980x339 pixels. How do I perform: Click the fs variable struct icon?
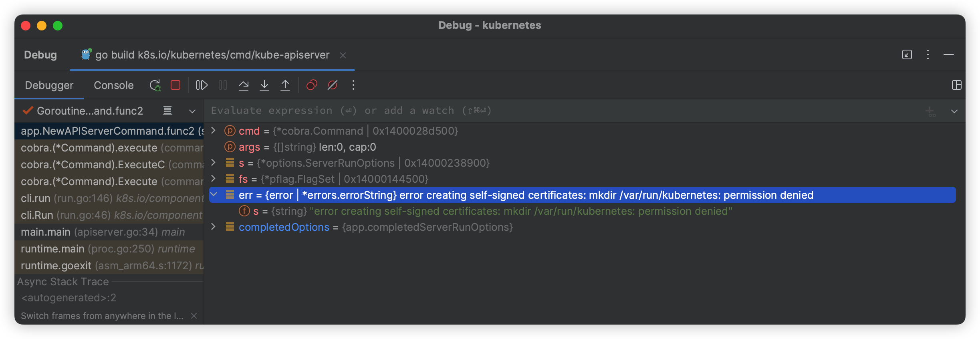coord(230,178)
